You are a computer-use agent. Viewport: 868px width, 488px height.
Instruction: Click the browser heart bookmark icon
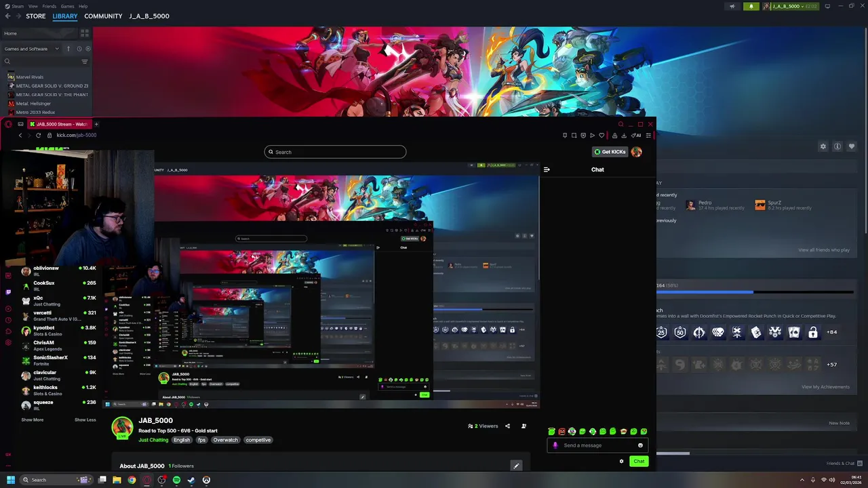click(x=601, y=136)
